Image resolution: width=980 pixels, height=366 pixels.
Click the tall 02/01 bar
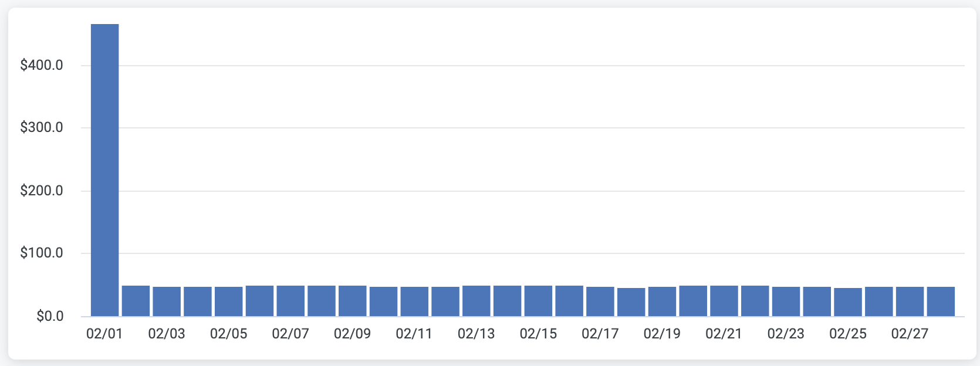tap(105, 170)
